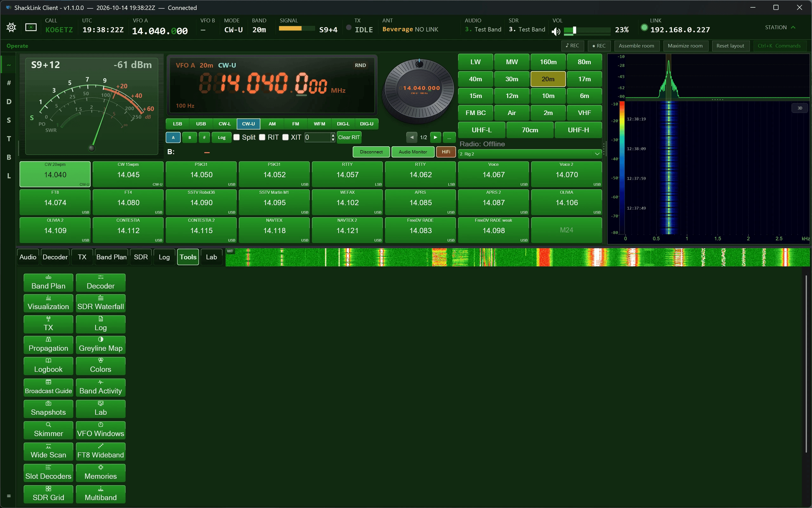Click the Disconnect button
Viewport: 812px width, 508px height.
(371, 152)
